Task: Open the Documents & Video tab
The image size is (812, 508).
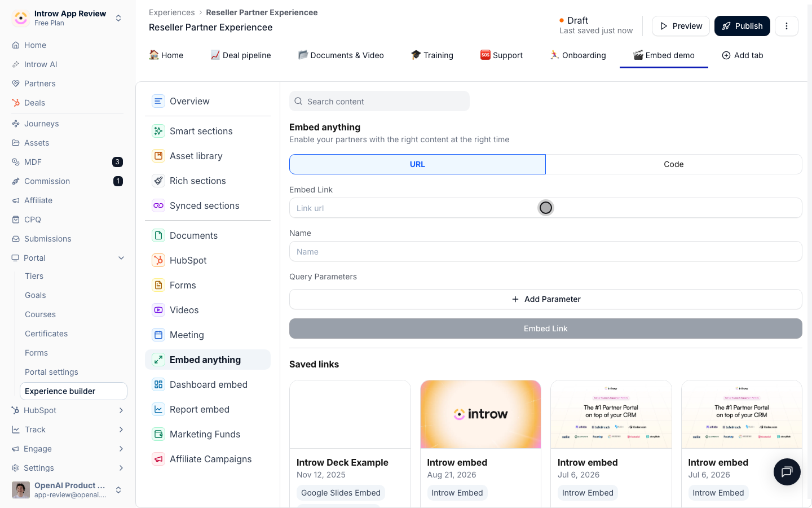Action: (341, 55)
